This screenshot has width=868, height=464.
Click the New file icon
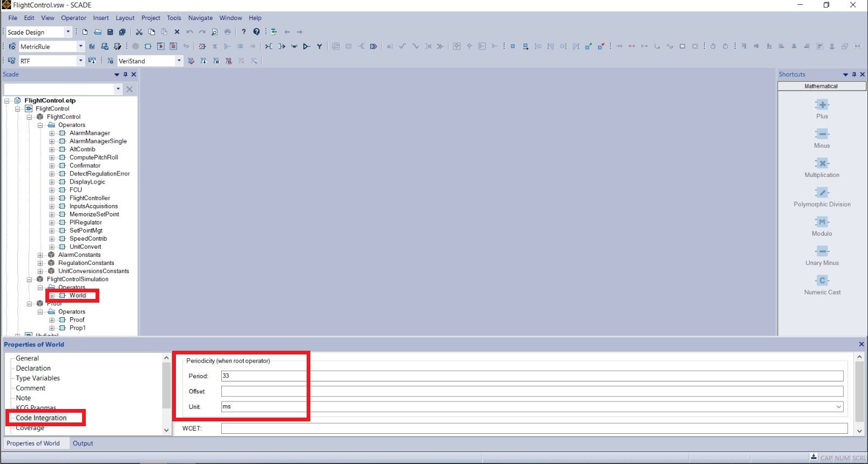[85, 32]
